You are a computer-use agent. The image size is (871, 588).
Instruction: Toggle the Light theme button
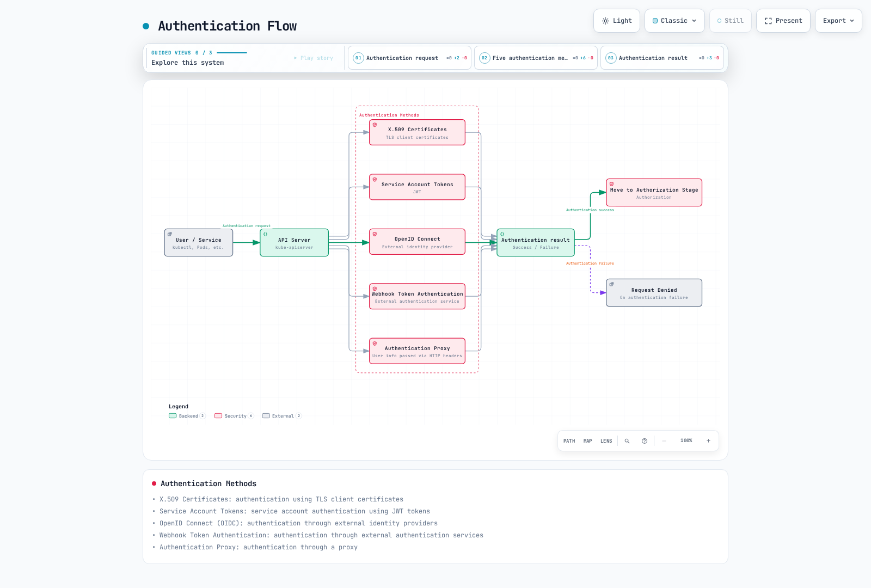click(617, 21)
